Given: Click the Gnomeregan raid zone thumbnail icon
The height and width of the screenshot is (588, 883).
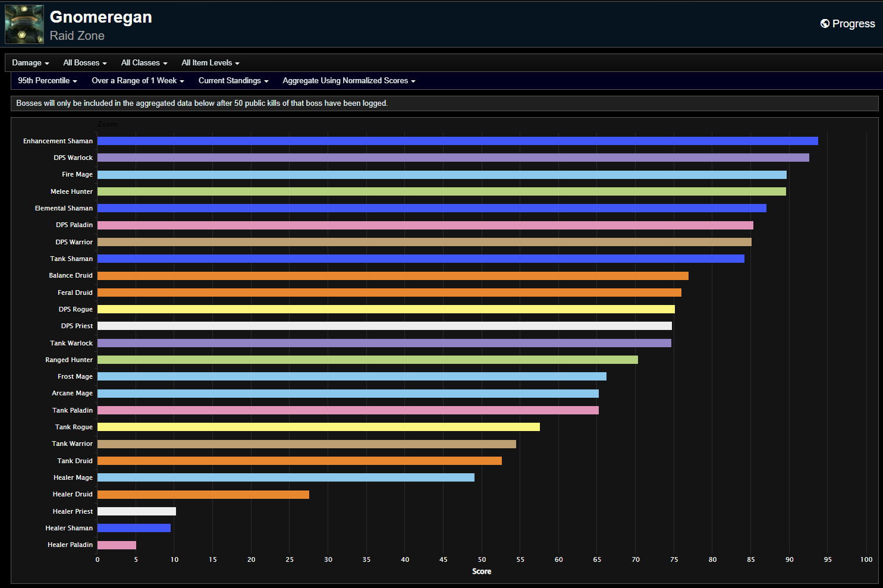Looking at the screenshot, I should click(x=24, y=24).
